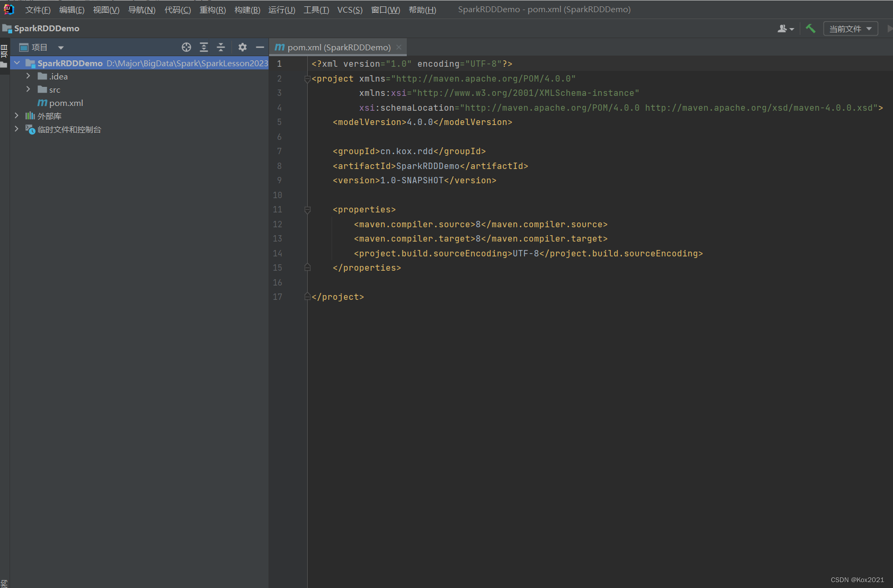
Task: Expand the src folder
Action: click(x=28, y=90)
